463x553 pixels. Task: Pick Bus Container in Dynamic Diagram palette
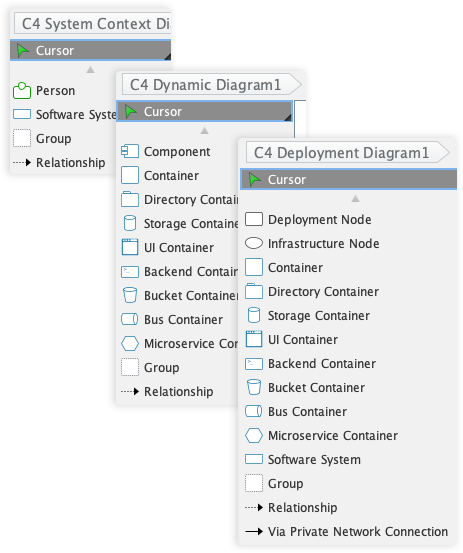click(172, 320)
